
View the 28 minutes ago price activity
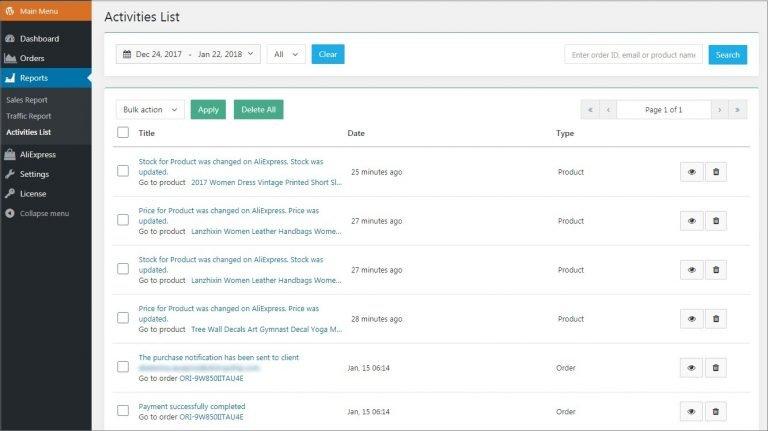click(692, 319)
